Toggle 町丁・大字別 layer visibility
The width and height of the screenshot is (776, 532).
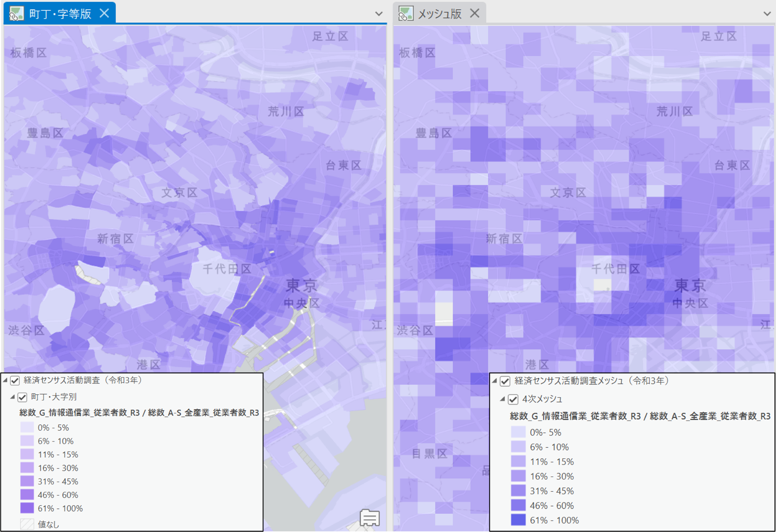point(22,397)
